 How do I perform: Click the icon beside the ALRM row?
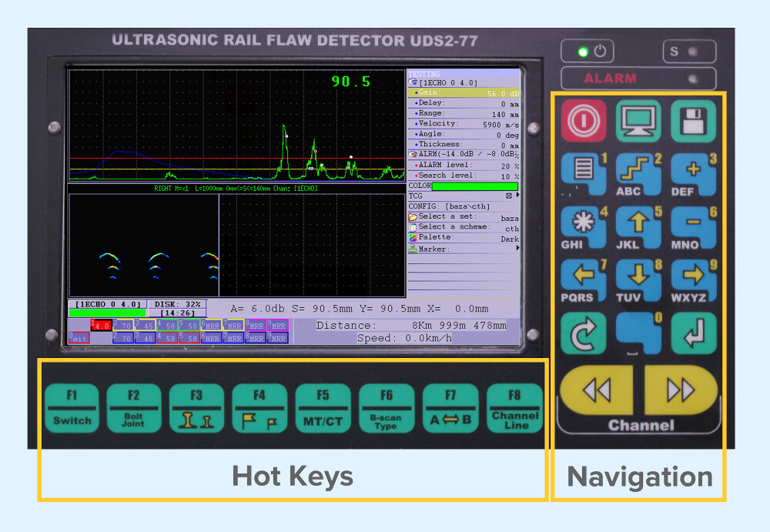click(x=413, y=154)
